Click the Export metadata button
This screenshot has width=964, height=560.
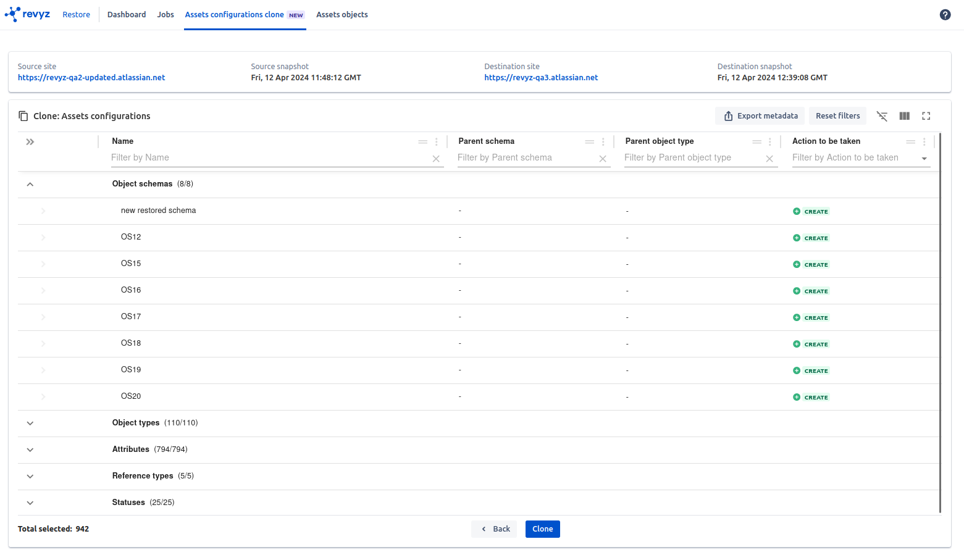tap(760, 116)
